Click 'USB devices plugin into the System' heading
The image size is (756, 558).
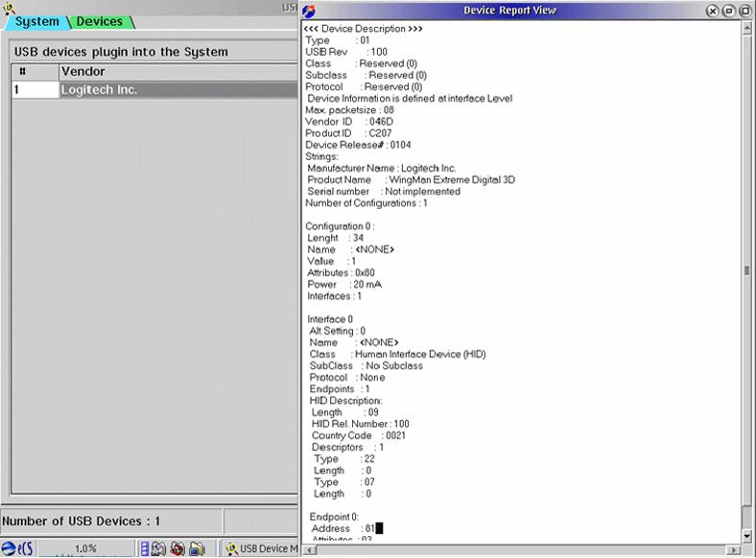(121, 52)
